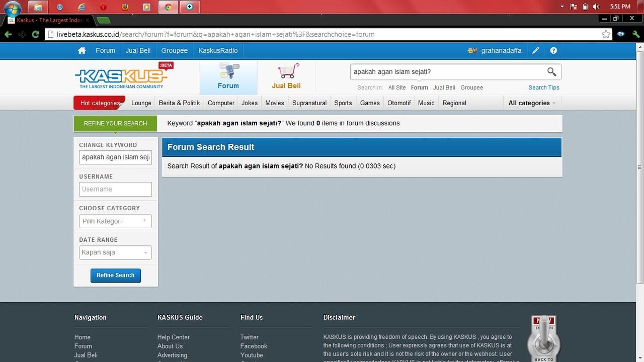Click the Username filter field
Screen dimensions: 644x362
point(115,189)
